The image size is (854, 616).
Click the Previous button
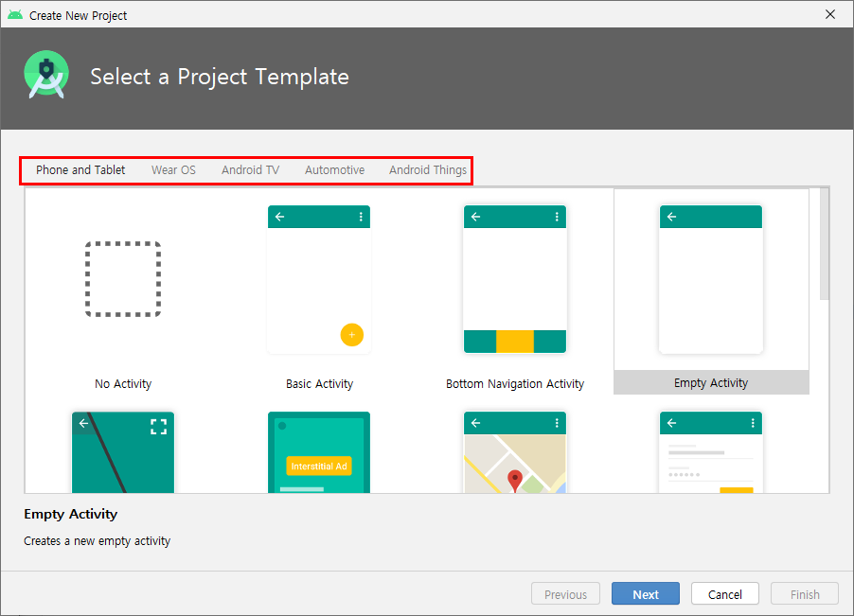point(565,593)
